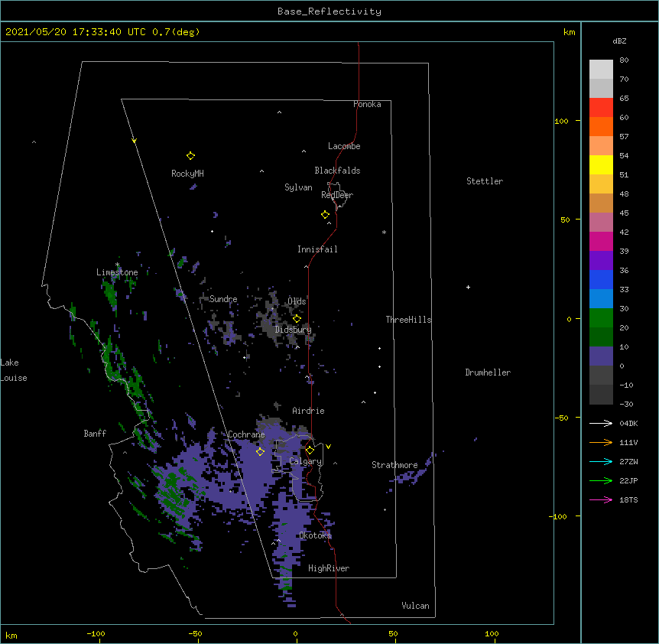Click the dBZ legend heading

point(619,41)
